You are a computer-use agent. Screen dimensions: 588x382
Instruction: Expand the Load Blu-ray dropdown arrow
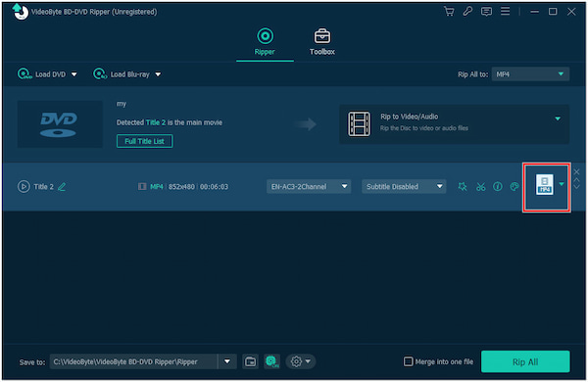point(158,74)
